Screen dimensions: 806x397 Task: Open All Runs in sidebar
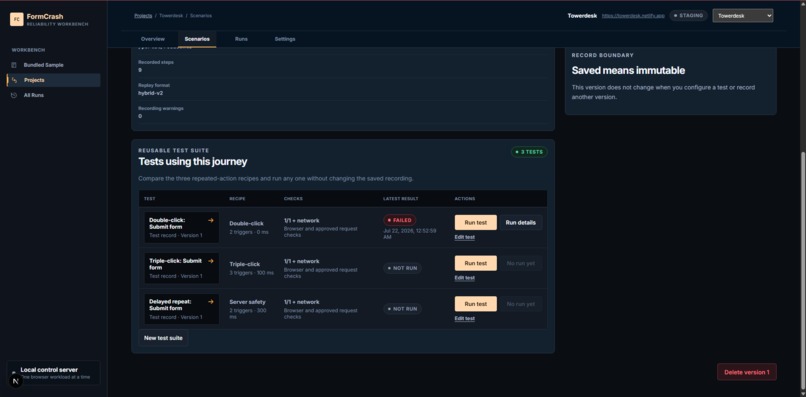tap(53, 95)
